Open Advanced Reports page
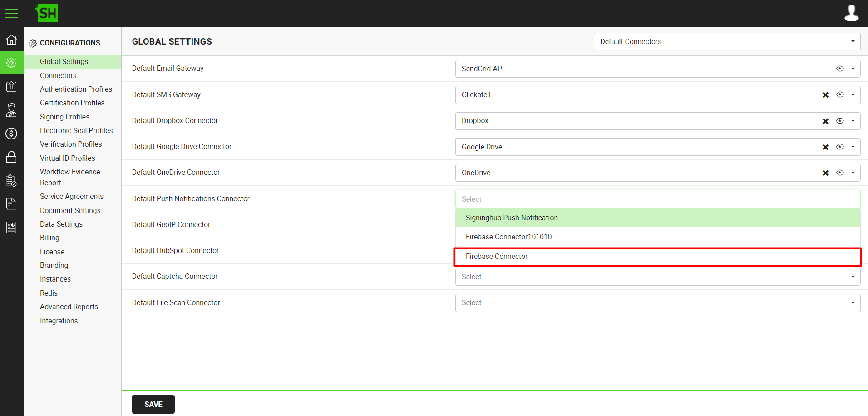 (x=69, y=307)
